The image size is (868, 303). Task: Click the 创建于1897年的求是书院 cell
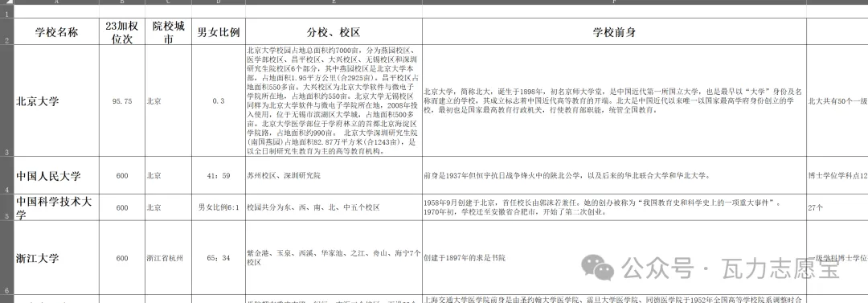[x=614, y=257]
